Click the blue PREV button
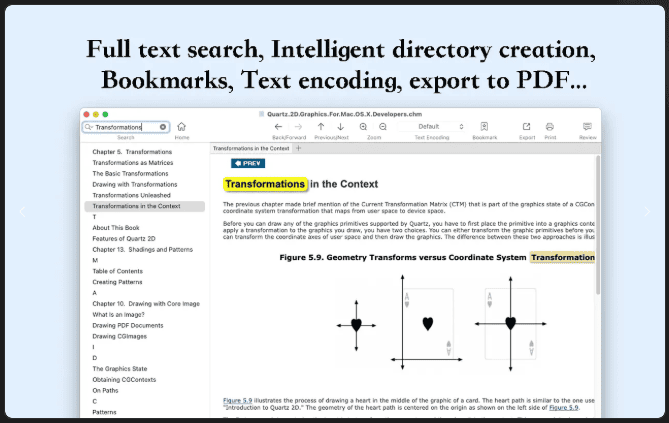This screenshot has width=669, height=423. pyautogui.click(x=248, y=163)
